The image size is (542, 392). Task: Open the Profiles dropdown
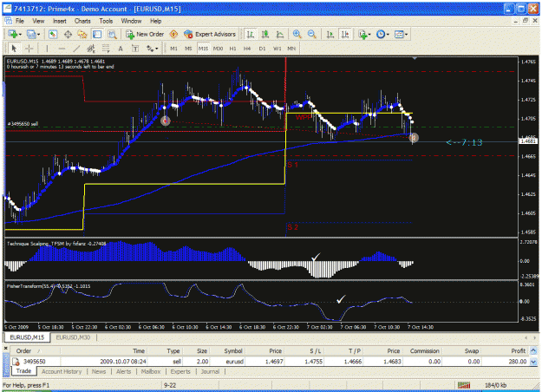click(34, 34)
